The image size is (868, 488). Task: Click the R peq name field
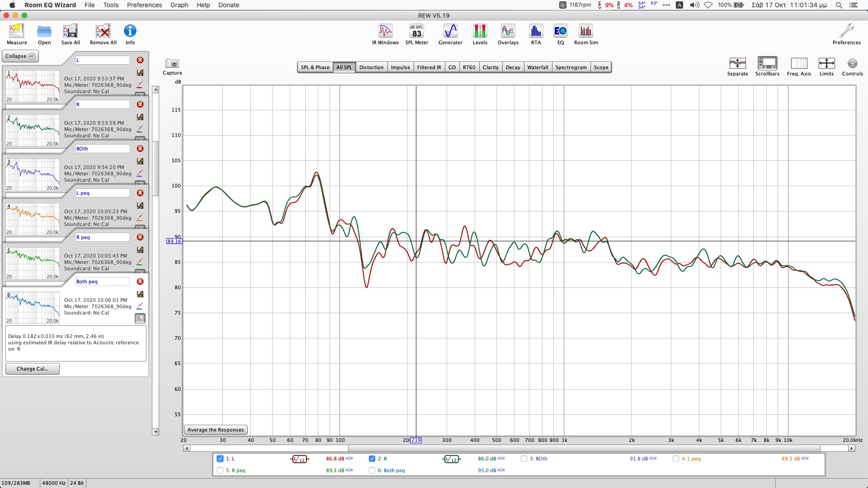(x=102, y=237)
